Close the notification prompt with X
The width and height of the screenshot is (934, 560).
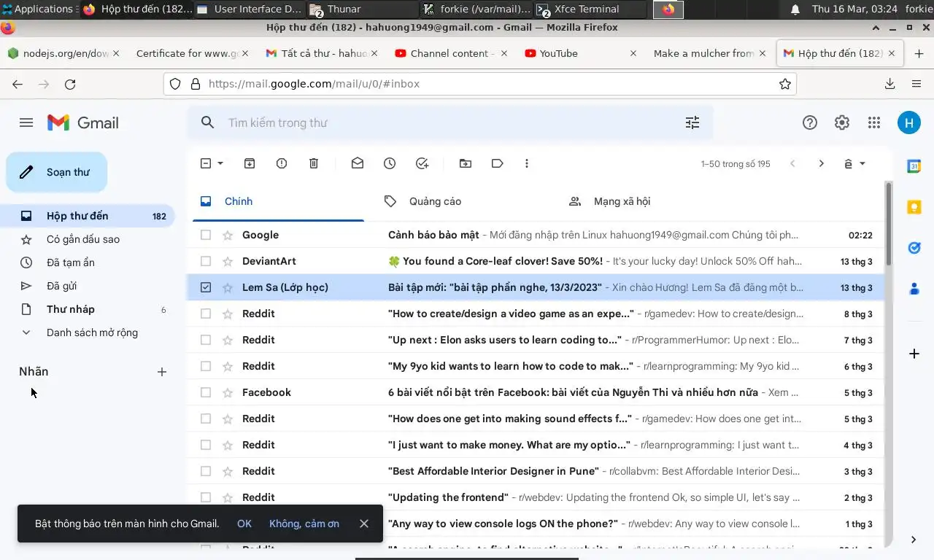pos(364,524)
